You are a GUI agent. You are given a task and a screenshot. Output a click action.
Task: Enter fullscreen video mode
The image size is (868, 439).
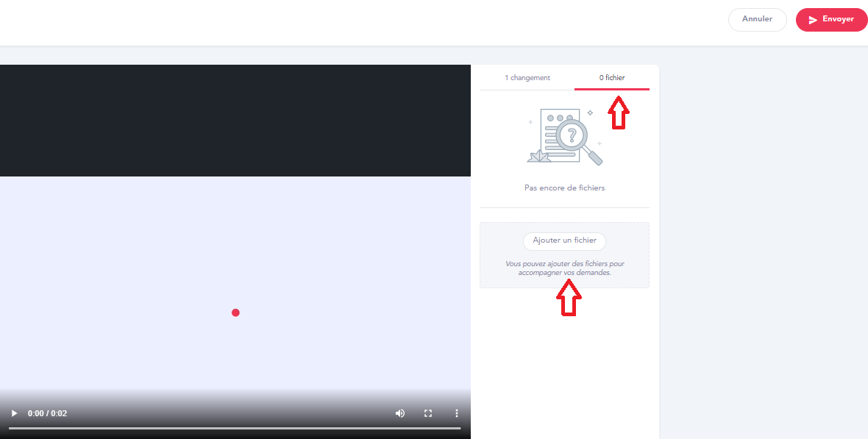[428, 413]
